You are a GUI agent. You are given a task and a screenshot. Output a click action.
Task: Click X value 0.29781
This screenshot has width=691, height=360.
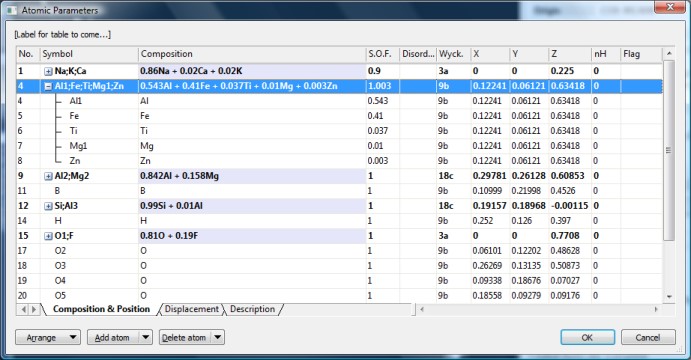tap(490, 176)
